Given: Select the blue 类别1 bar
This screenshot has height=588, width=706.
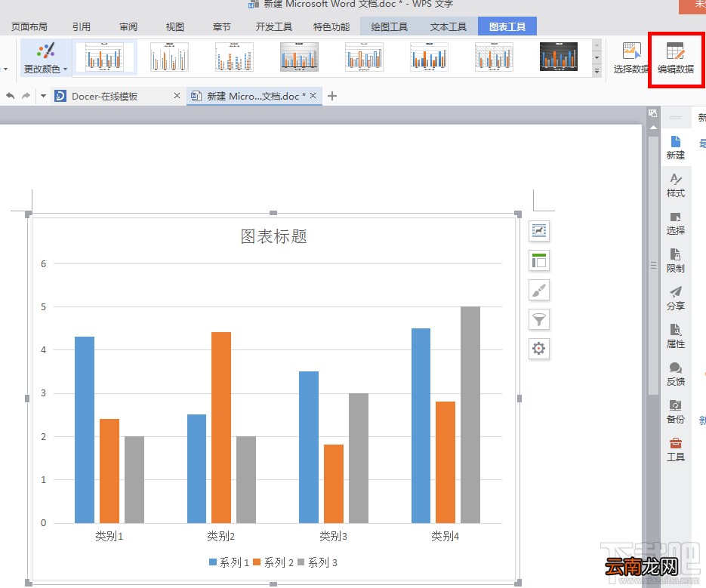Looking at the screenshot, I should (x=85, y=430).
